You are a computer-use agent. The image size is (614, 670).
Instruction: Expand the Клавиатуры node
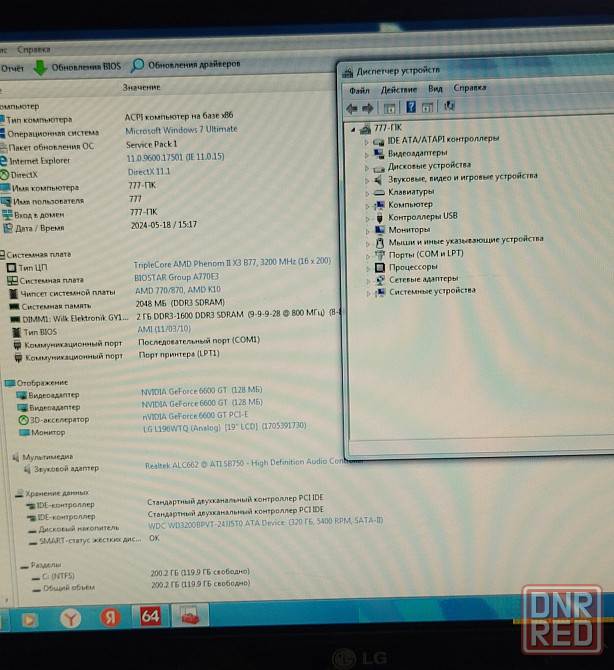pyautogui.click(x=367, y=194)
